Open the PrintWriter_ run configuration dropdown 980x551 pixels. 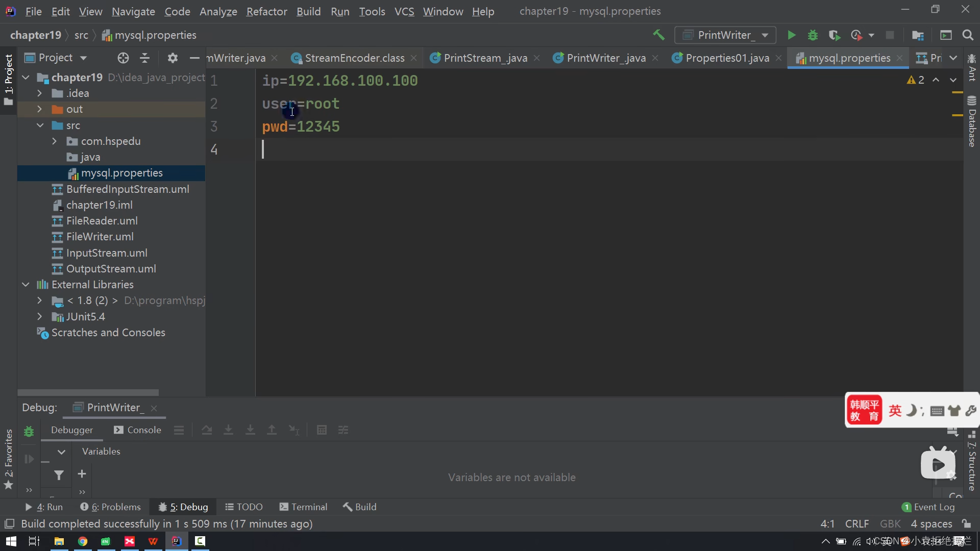[725, 35]
